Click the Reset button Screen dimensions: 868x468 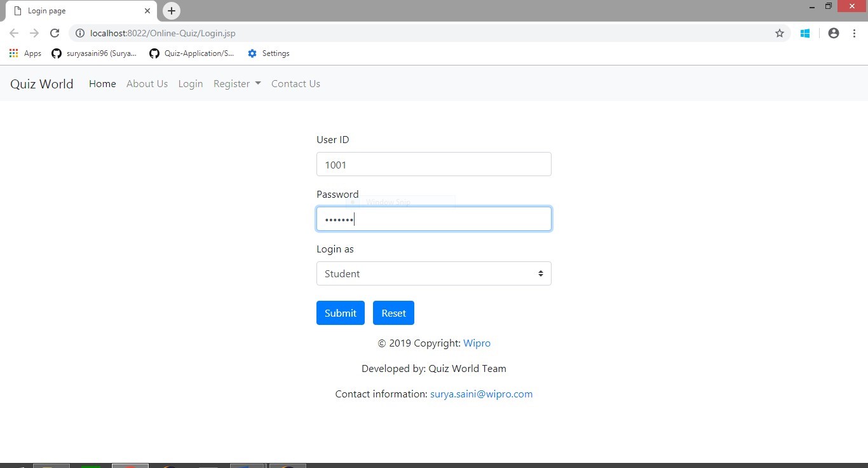(393, 313)
